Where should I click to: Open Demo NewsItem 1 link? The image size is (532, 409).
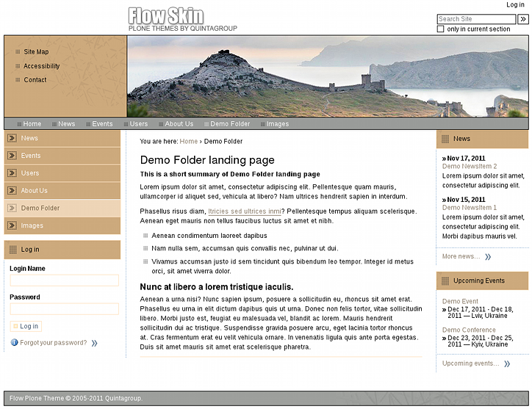[470, 208]
